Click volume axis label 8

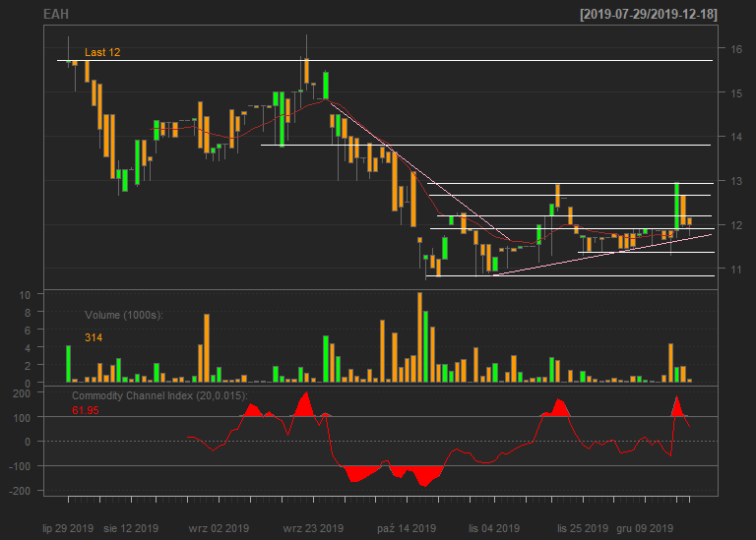point(28,313)
